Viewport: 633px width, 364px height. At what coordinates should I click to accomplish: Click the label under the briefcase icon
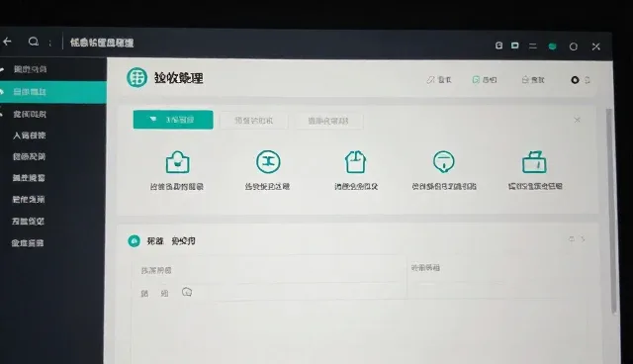(x=535, y=186)
